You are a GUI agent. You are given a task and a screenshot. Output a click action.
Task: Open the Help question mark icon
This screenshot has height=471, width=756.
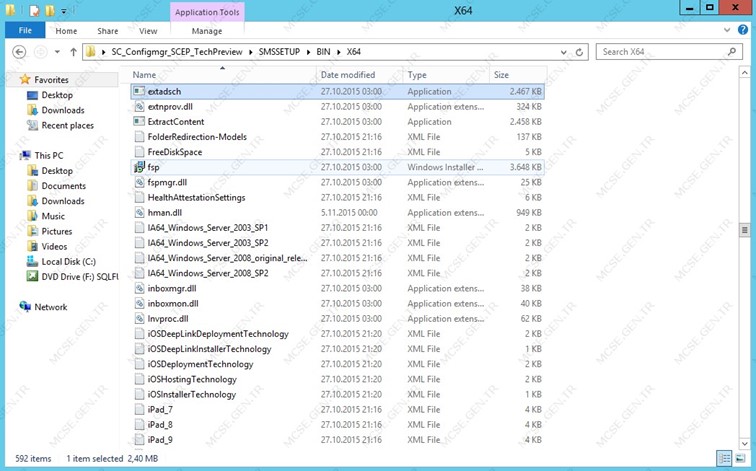click(x=743, y=30)
